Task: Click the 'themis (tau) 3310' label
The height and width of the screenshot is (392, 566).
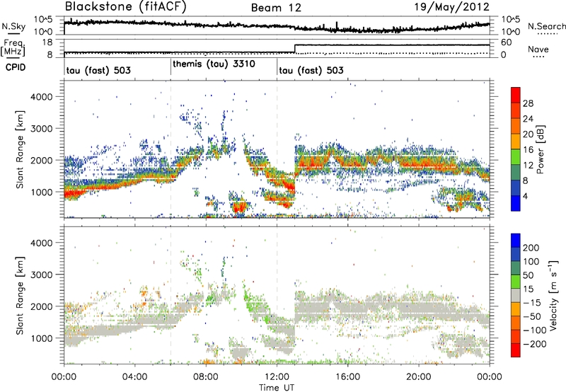Action: coord(214,64)
